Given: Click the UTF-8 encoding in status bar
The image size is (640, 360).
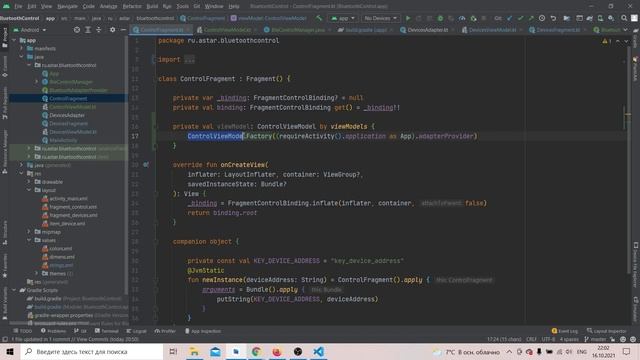Looking at the screenshot, I should coord(548,339).
